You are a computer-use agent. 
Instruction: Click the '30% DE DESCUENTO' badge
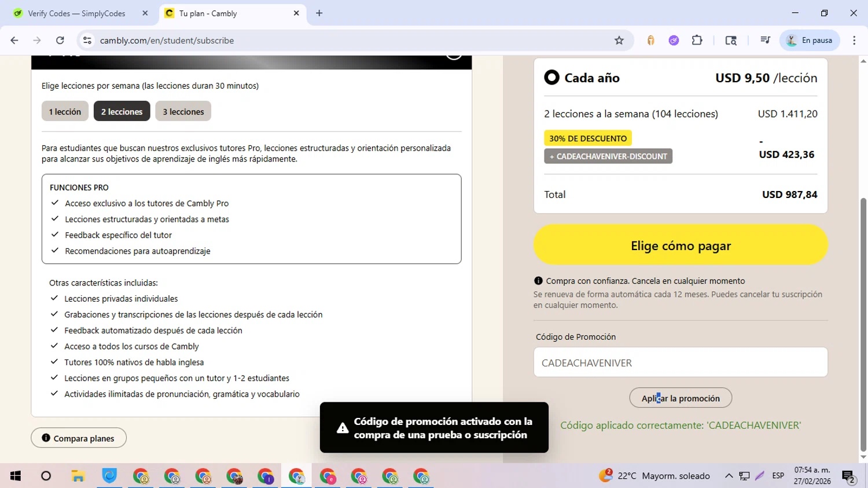pyautogui.click(x=588, y=138)
